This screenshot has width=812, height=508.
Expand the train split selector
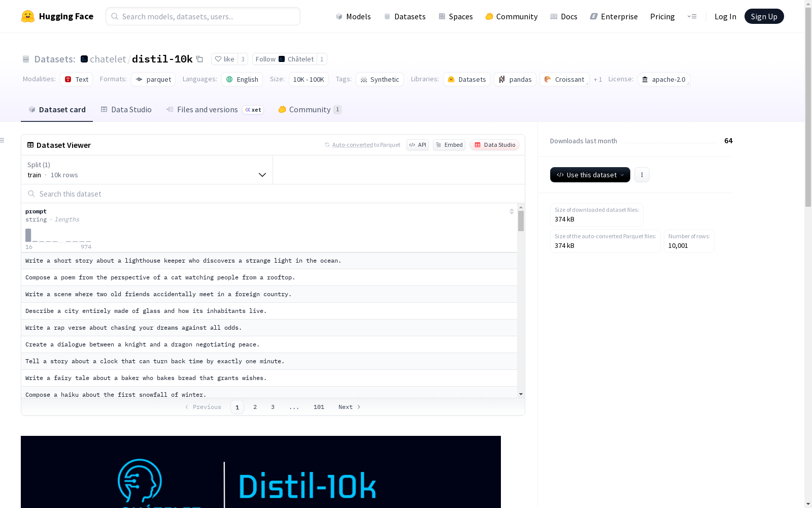point(147,170)
